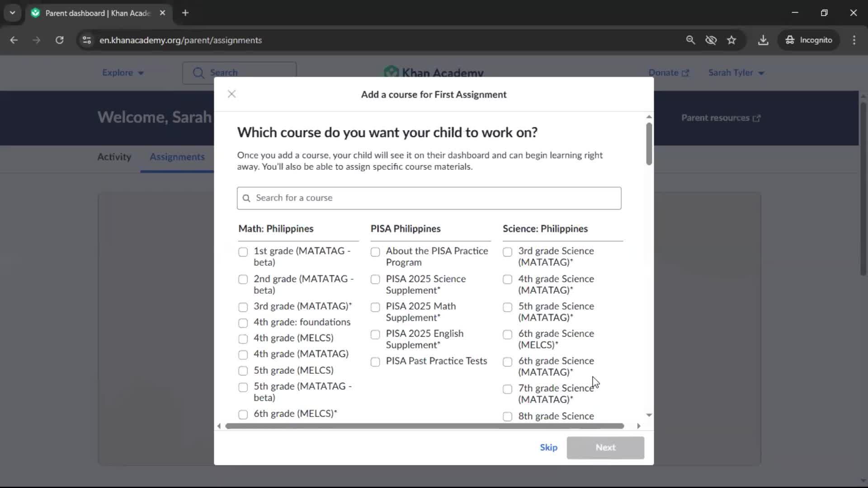Image resolution: width=868 pixels, height=488 pixels.
Task: Reload the page
Action: 59,40
